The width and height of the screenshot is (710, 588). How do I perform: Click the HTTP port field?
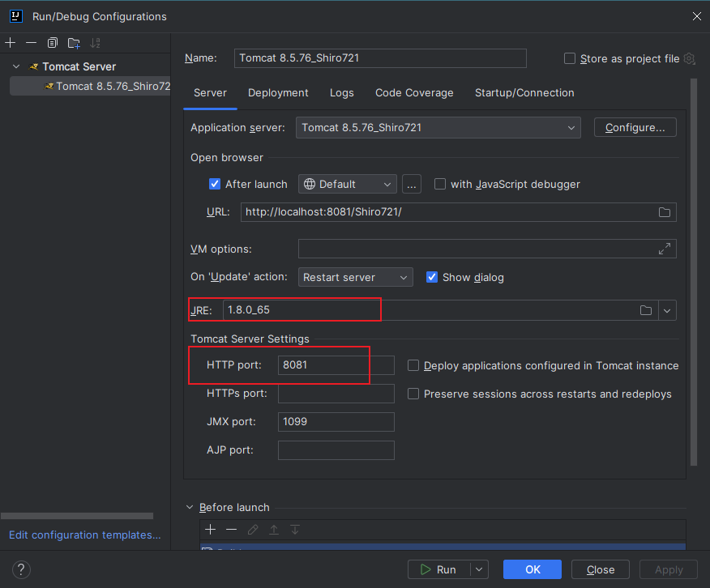click(336, 365)
